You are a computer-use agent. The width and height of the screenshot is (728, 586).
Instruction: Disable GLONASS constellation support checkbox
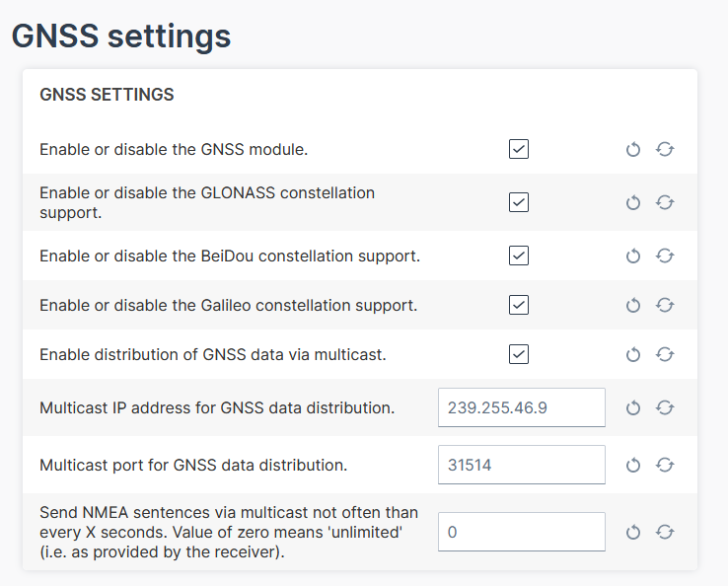pos(519,202)
